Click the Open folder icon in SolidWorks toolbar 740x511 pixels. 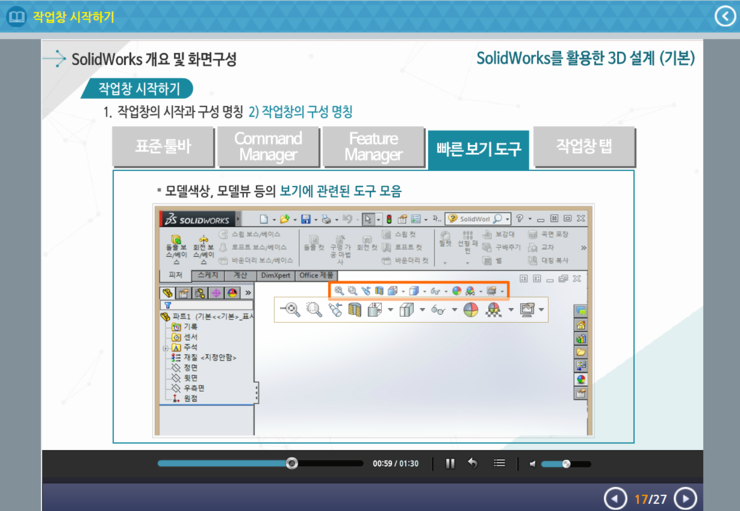tap(284, 219)
